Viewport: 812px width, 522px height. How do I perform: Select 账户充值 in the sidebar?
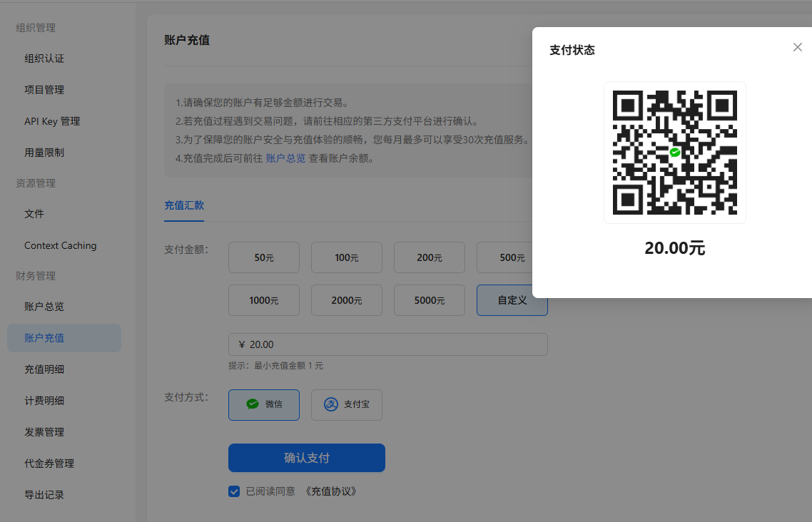(x=64, y=338)
